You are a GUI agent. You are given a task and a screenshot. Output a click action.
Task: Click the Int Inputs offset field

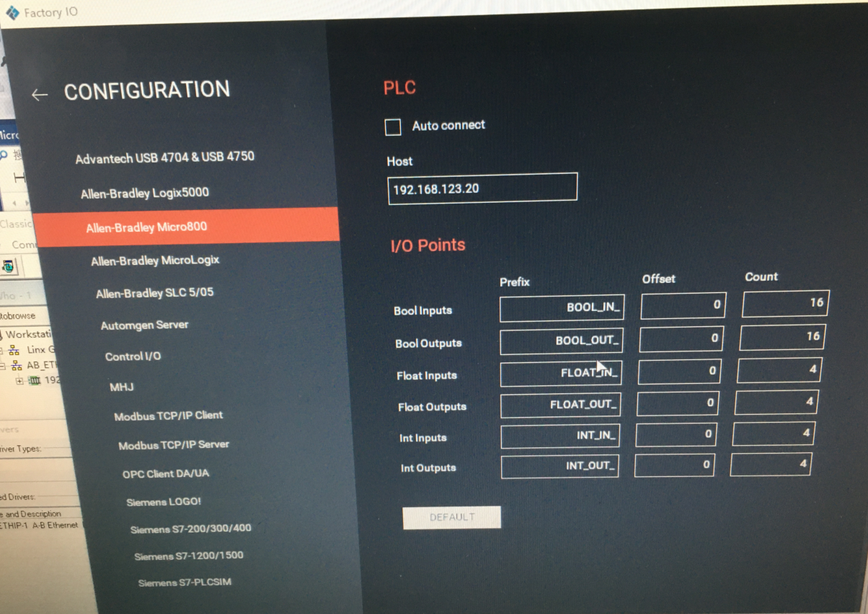(676, 434)
